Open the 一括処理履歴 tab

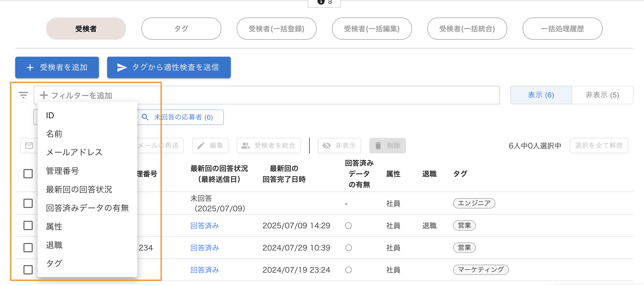click(x=562, y=29)
